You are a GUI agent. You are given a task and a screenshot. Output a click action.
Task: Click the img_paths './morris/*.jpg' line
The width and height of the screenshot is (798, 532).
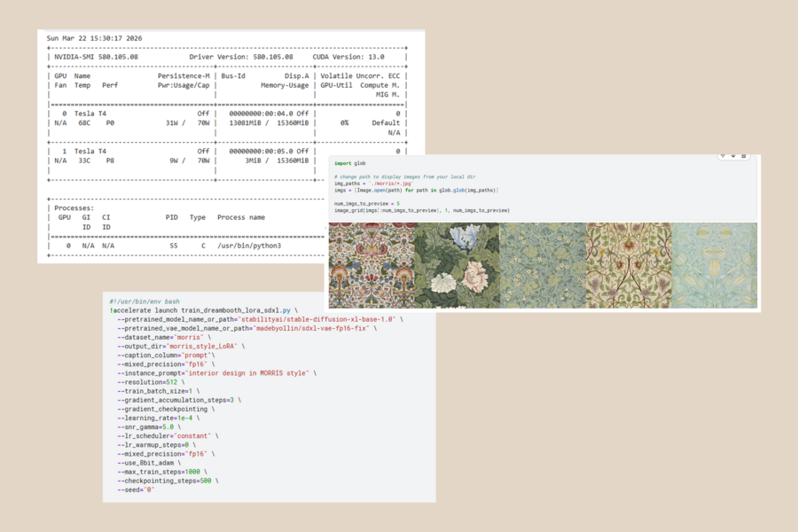coord(373,184)
